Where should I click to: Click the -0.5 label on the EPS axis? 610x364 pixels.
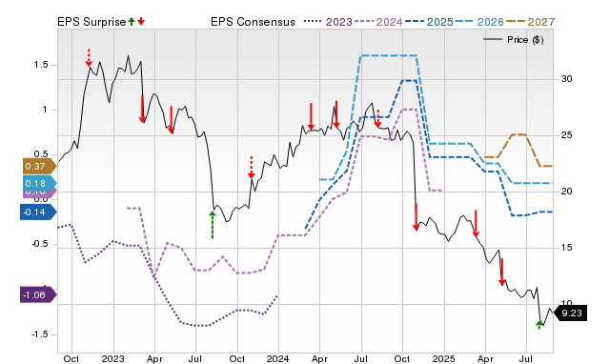click(39, 244)
